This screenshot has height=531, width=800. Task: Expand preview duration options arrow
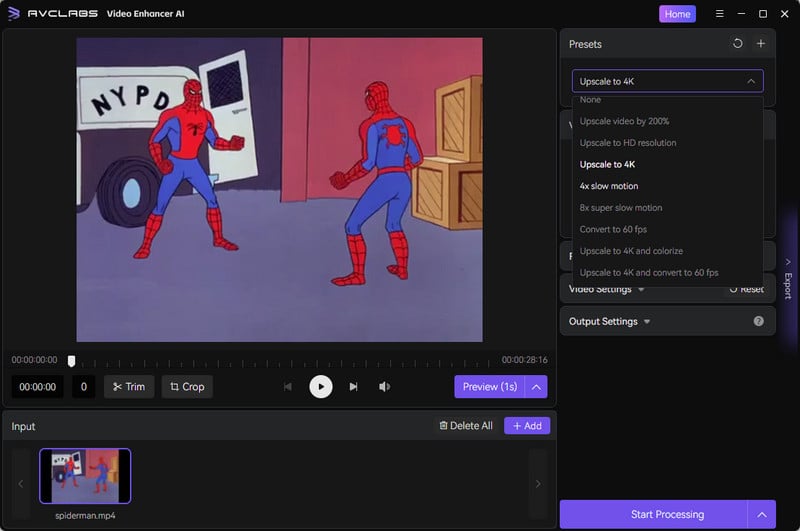536,387
